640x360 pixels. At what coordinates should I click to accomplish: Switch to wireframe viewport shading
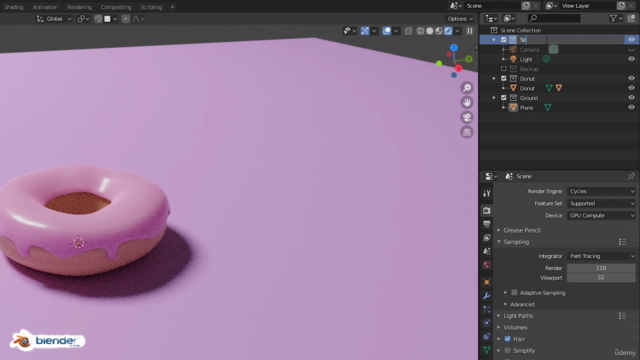(420, 31)
